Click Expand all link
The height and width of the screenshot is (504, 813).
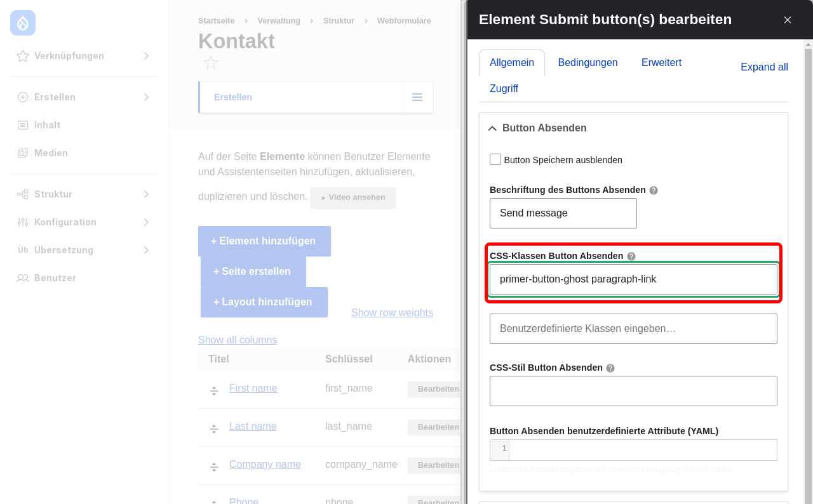pyautogui.click(x=764, y=67)
